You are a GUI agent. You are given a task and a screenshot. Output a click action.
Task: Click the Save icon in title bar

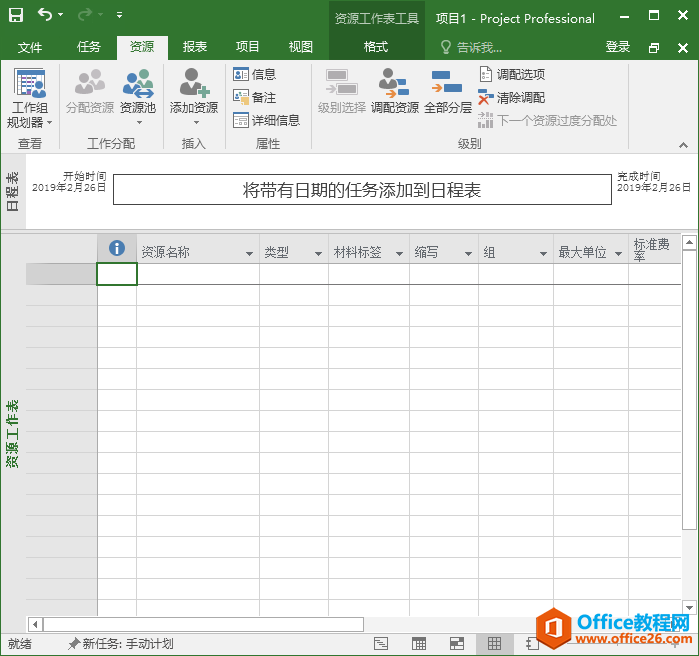point(16,15)
